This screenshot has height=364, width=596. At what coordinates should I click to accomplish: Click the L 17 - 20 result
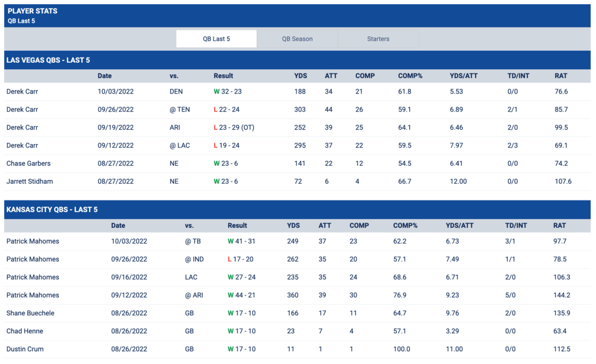240,259
